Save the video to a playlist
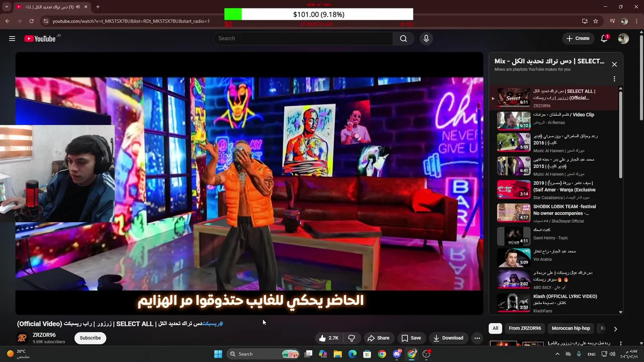Viewport: 644px width, 362px height. pos(411,338)
